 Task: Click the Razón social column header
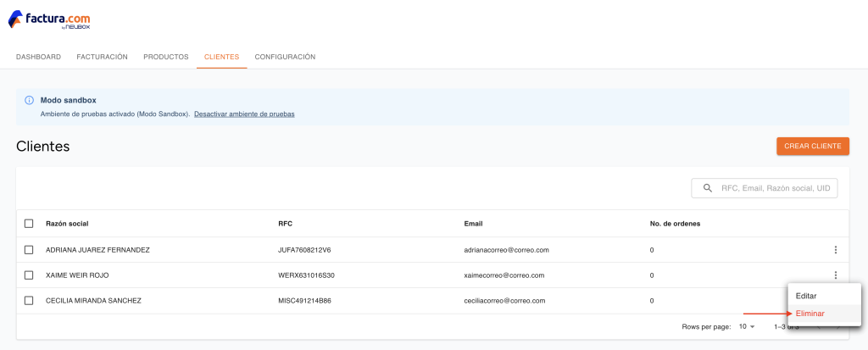tap(67, 224)
